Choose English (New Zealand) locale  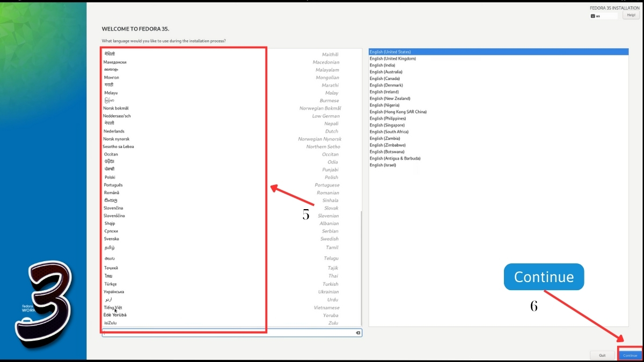point(499,99)
